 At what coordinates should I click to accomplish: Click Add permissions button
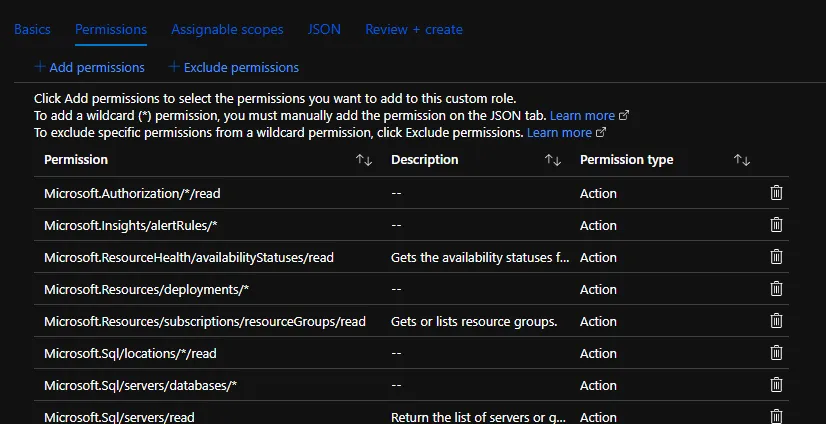[90, 67]
